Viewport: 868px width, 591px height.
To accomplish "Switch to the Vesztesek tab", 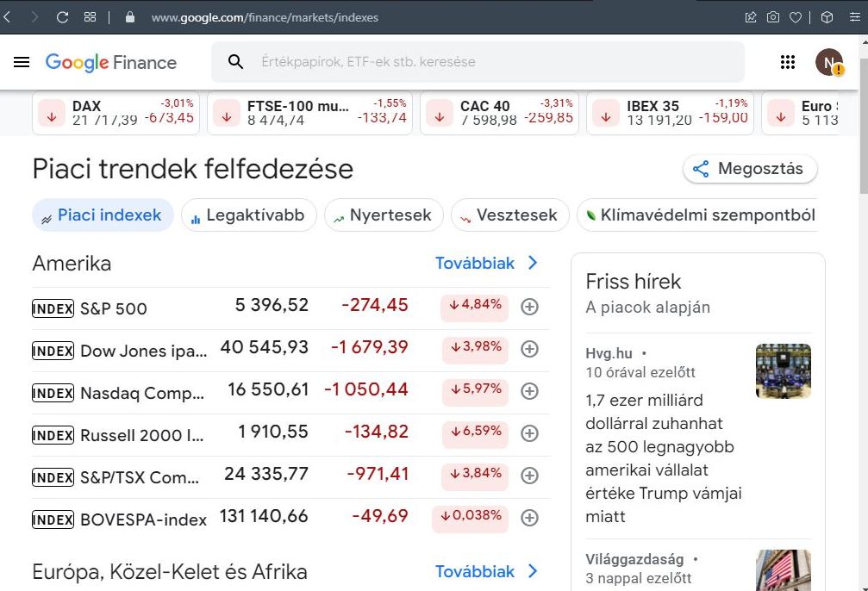I will click(x=509, y=215).
